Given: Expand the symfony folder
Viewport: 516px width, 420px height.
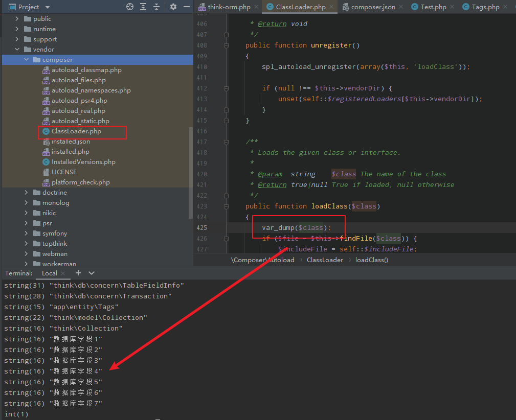Looking at the screenshot, I should [26, 233].
